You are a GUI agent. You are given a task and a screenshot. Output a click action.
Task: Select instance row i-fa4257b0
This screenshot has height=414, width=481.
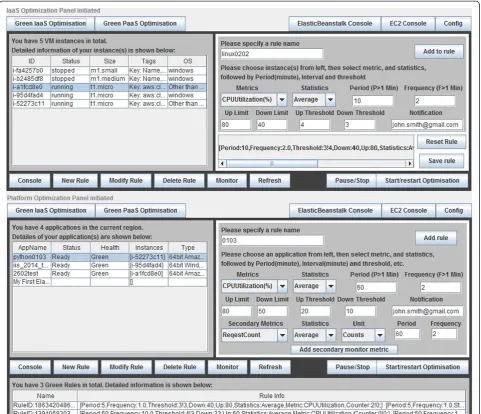click(x=109, y=71)
